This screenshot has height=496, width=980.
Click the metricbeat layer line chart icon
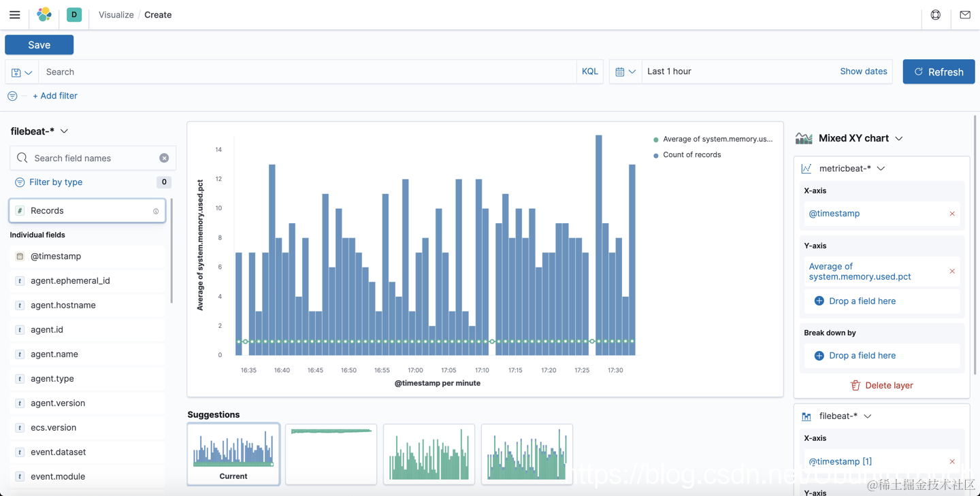coord(806,169)
